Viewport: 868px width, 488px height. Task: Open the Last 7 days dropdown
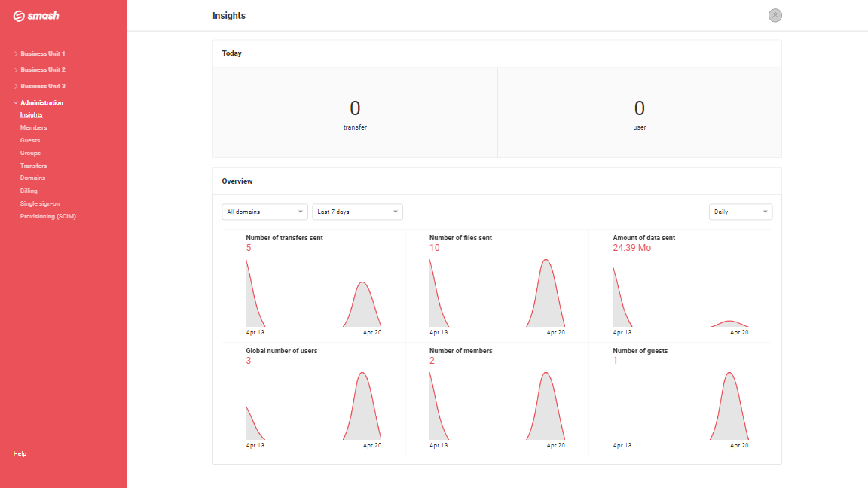(x=357, y=212)
